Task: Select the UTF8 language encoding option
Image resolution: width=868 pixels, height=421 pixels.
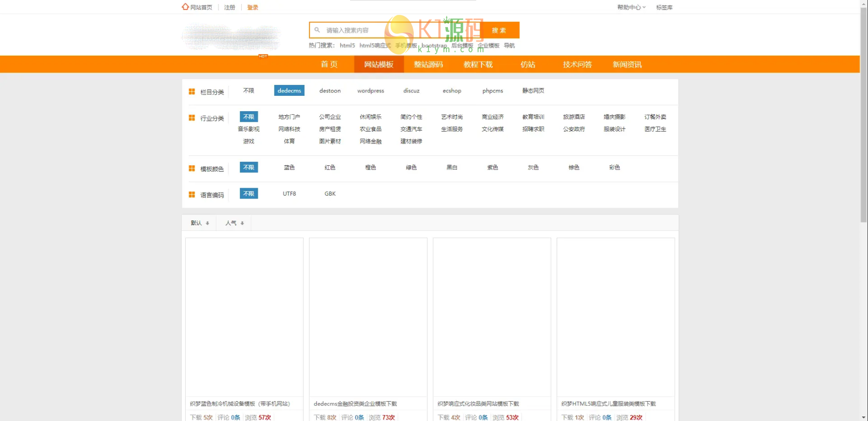Action: coord(289,194)
